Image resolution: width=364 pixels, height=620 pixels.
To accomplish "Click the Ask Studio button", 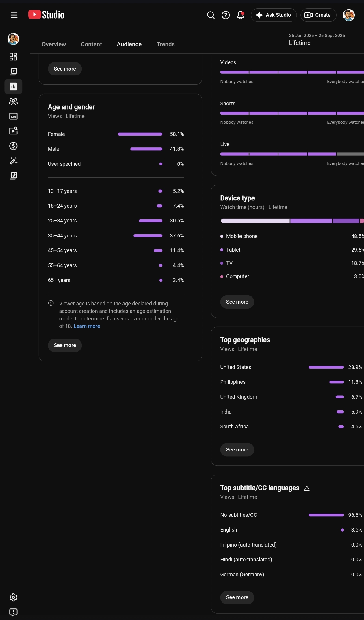I will click(x=274, y=15).
